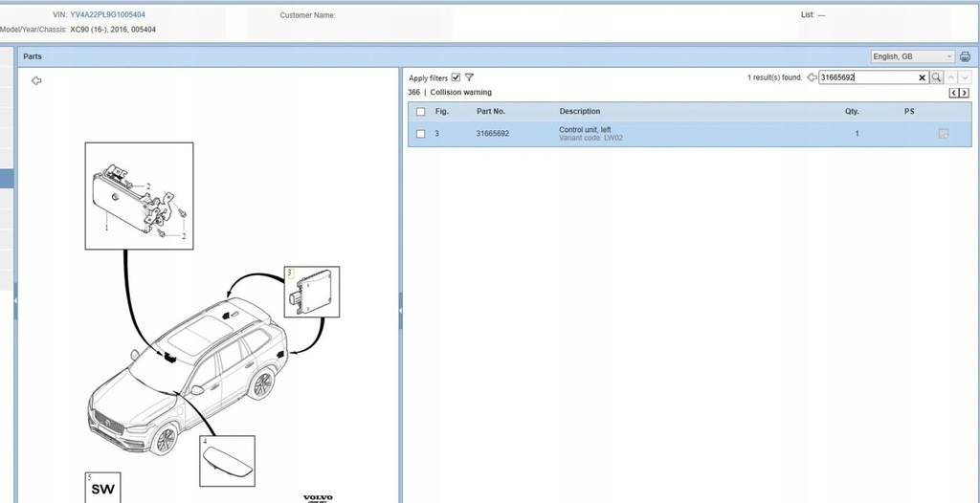Open the VIN link YV4A22PL9G1005404

click(x=107, y=15)
